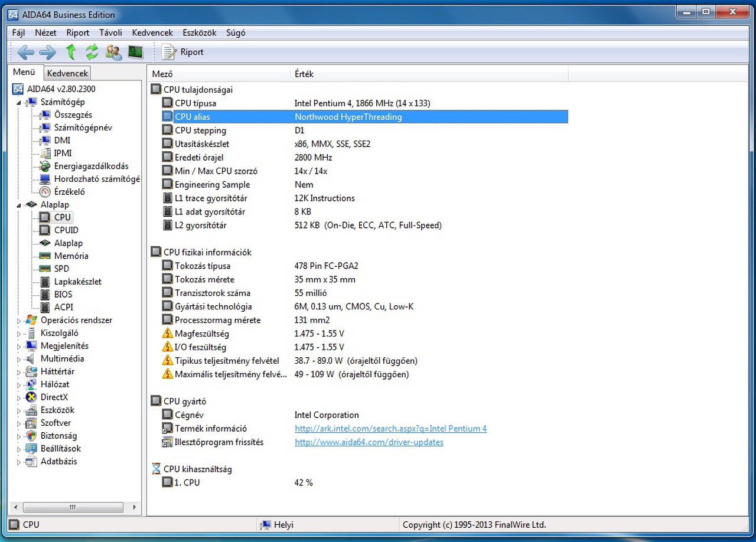Image resolution: width=756 pixels, height=542 pixels.
Task: Open the Nézet menu
Action: point(45,33)
